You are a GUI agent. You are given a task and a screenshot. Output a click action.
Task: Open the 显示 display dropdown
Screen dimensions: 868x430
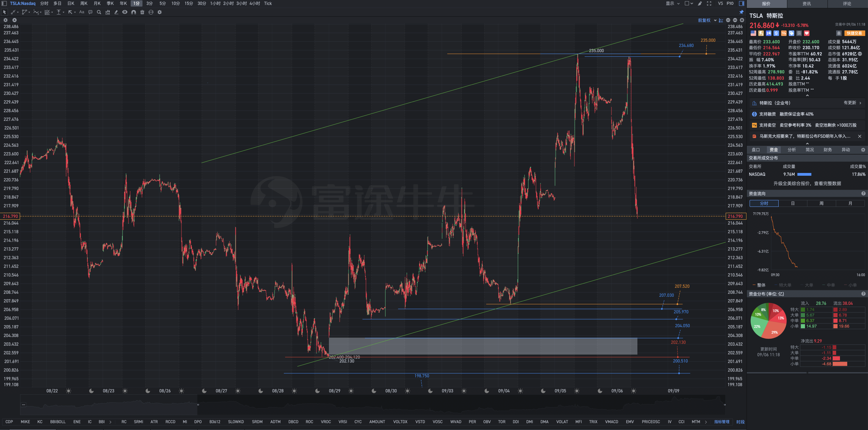pos(673,3)
